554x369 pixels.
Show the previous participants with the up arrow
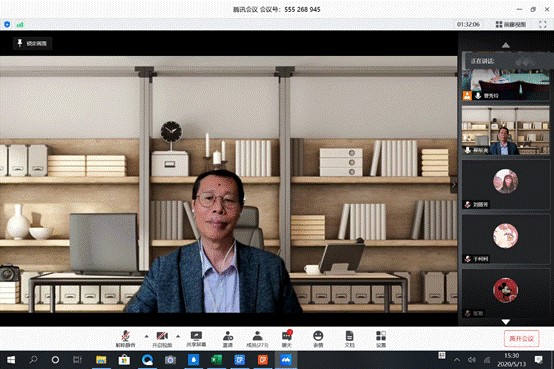tap(506, 45)
